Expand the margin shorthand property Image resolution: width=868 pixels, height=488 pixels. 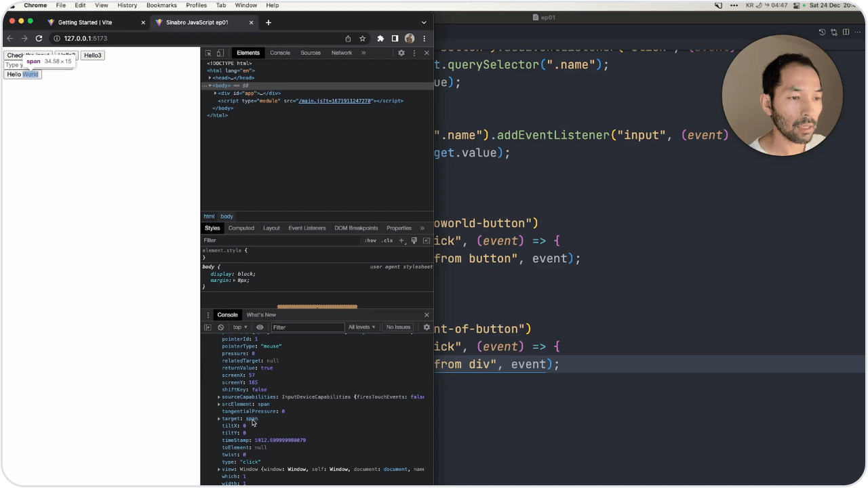[234, 281]
